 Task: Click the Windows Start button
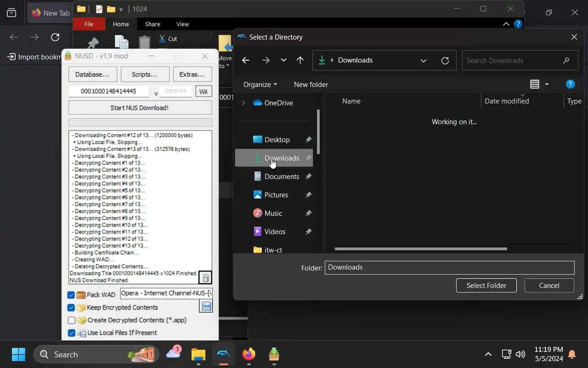pyautogui.click(x=18, y=354)
